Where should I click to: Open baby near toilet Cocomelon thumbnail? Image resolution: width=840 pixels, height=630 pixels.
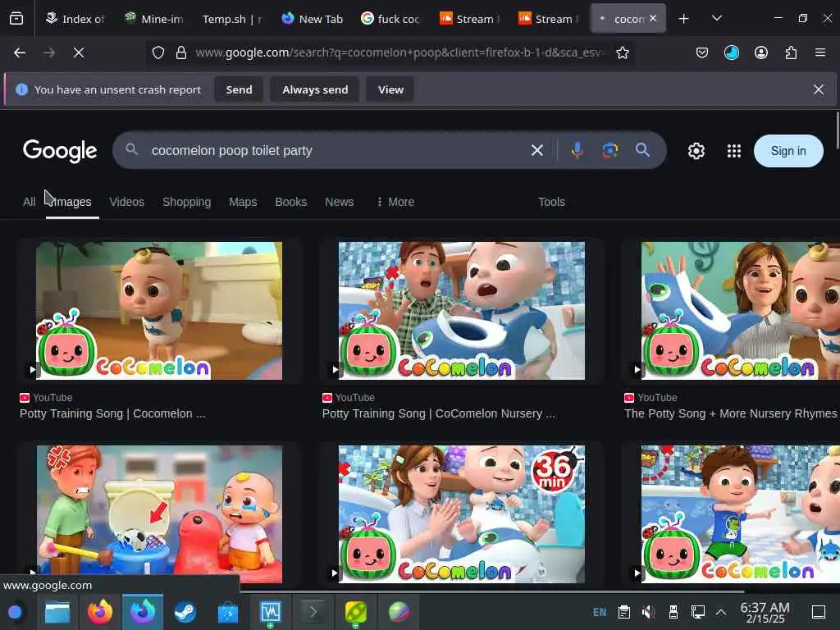pyautogui.click(x=159, y=311)
